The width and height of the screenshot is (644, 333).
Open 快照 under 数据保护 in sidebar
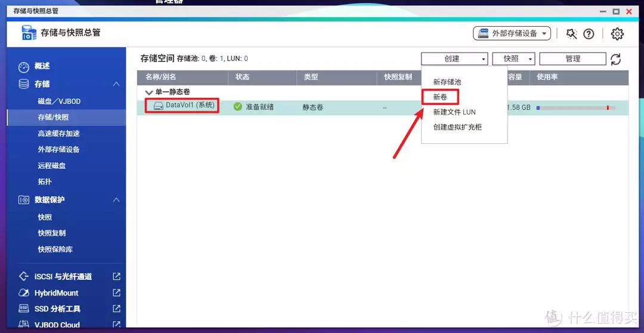[x=45, y=217]
